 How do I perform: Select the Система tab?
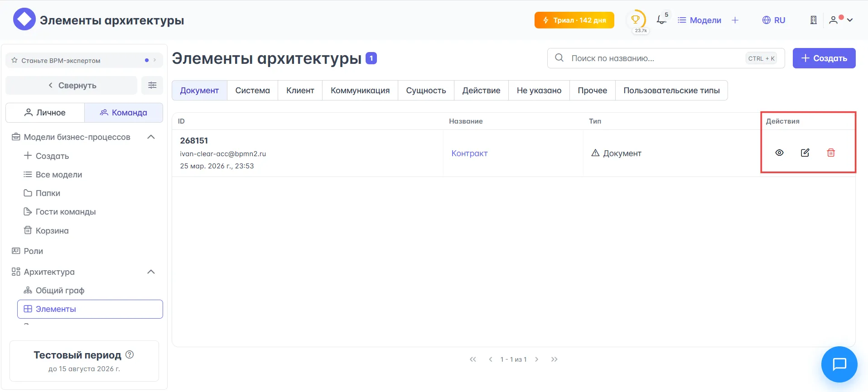[252, 91]
